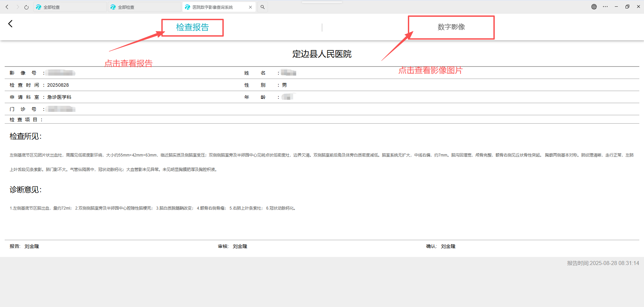Screen dimensions: 644x307
Task: Open the magnifier search icon beside tabs
Action: coord(263,7)
